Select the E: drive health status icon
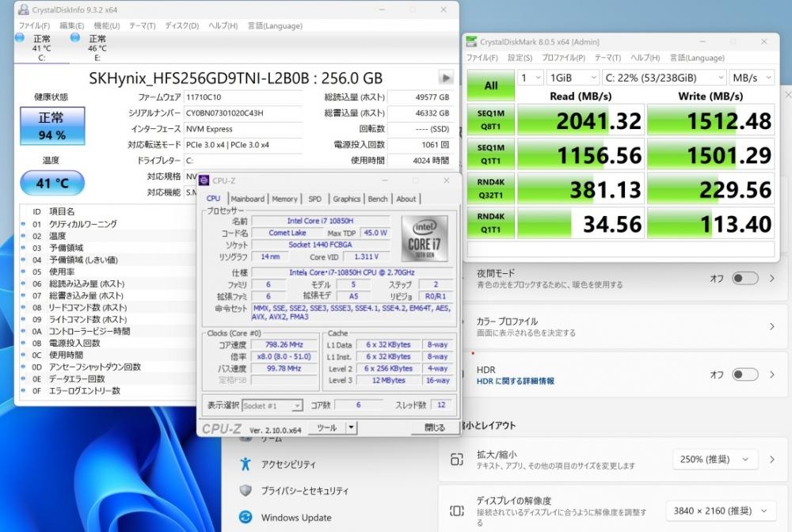Viewport: 792px width, 532px height. pyautogui.click(x=75, y=37)
